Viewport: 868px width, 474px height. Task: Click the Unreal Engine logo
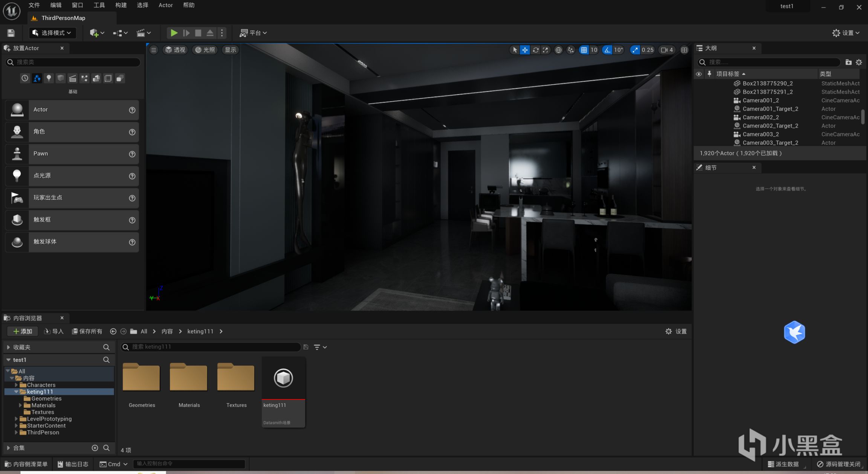click(11, 11)
